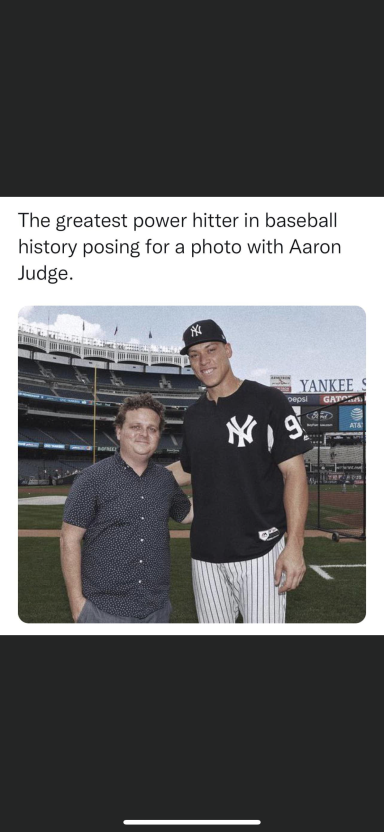Tap the tweet caption text
This screenshot has height=832, width=384.
coord(179,247)
